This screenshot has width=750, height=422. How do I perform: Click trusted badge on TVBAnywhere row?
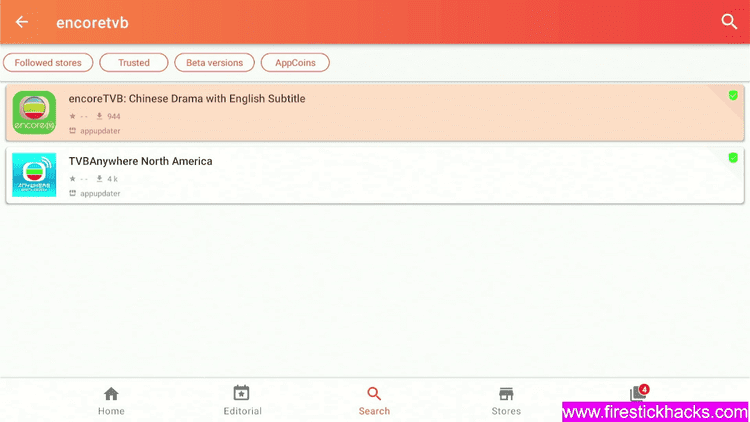click(733, 157)
